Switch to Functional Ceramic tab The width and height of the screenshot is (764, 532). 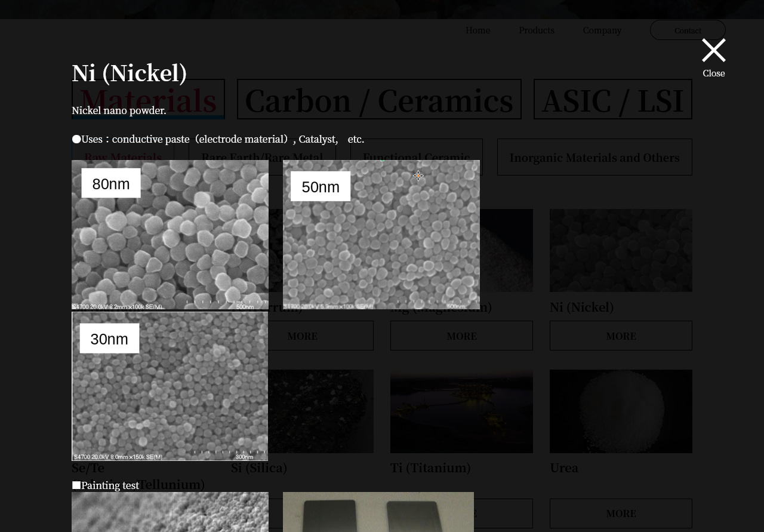[416, 157]
